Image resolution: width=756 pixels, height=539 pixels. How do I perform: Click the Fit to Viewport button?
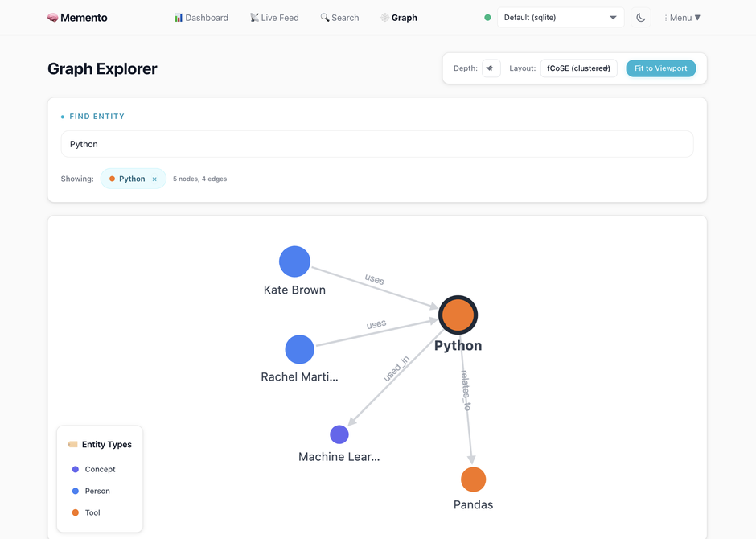point(660,68)
